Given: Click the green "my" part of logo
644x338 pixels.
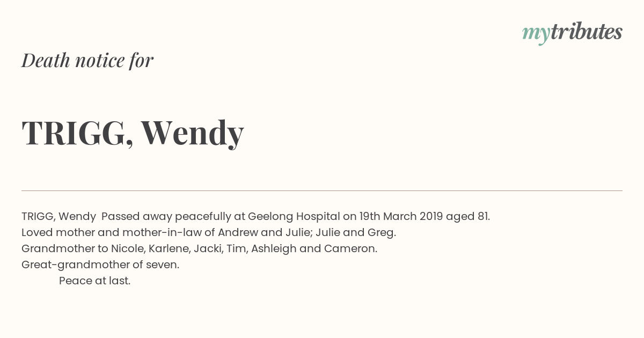Looking at the screenshot, I should tap(536, 34).
